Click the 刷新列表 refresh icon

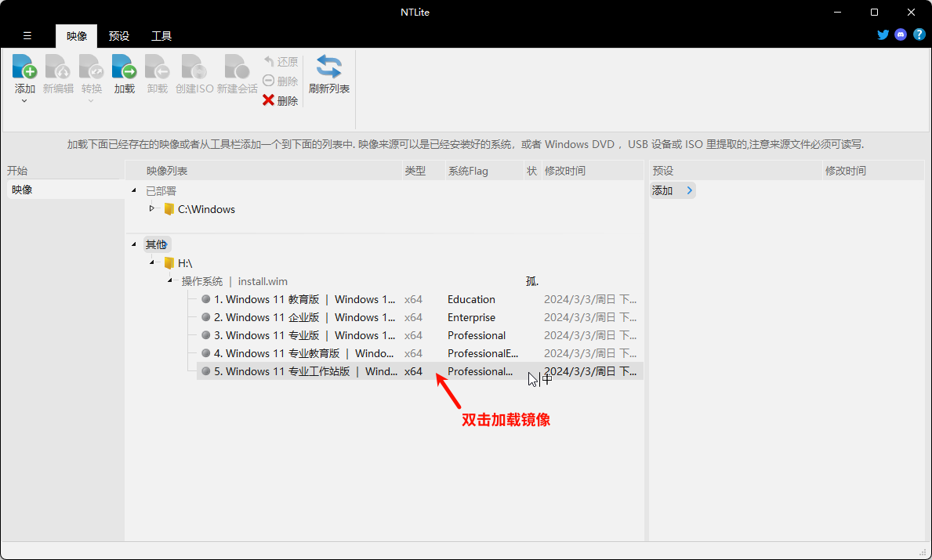[328, 67]
